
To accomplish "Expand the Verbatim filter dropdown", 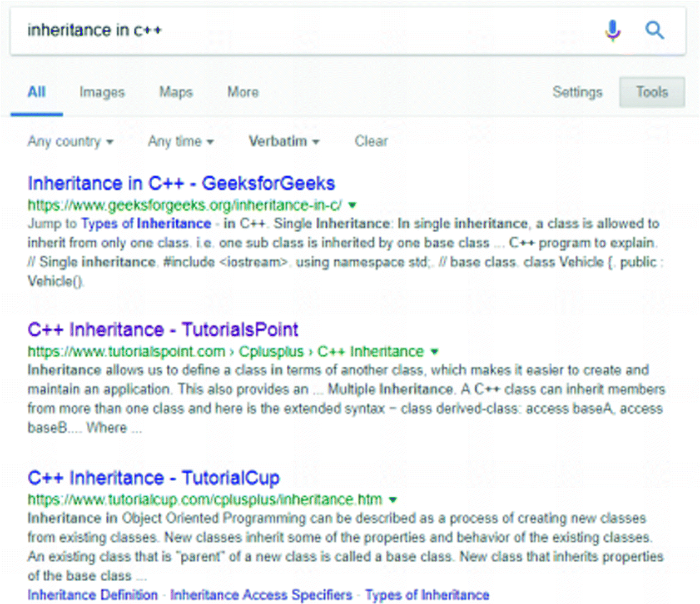I will click(284, 142).
